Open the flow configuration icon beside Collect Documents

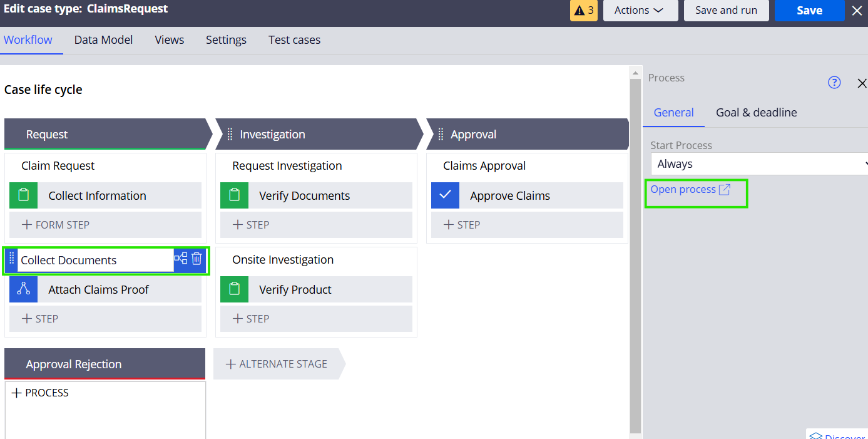[181, 258]
